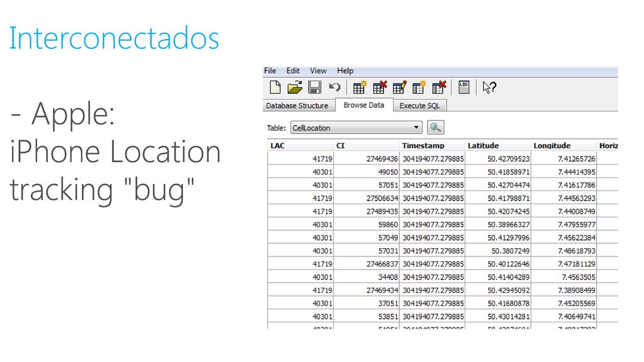The height and width of the screenshot is (362, 644).
Task: Expand the CellLocation table dropdown
Action: (x=416, y=128)
